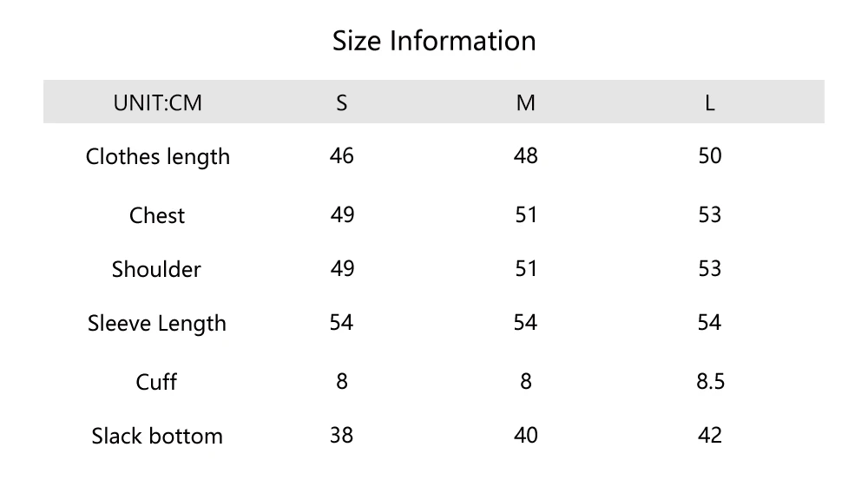Click Slack bottom value 38 for S
The width and height of the screenshot is (868, 480).
[342, 435]
